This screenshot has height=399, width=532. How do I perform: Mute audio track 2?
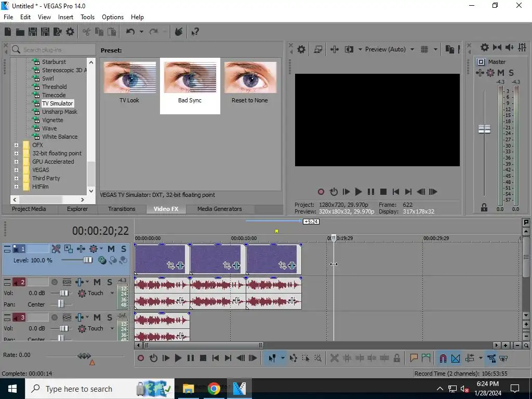97,282
